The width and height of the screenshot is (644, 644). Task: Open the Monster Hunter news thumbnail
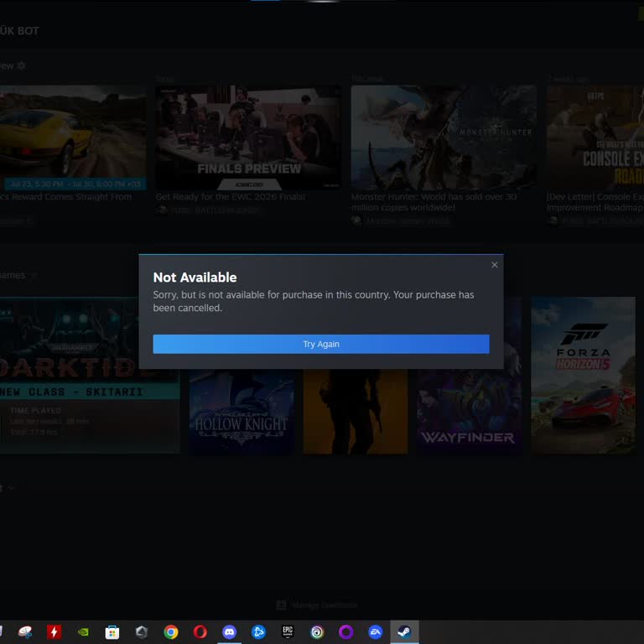click(x=444, y=138)
